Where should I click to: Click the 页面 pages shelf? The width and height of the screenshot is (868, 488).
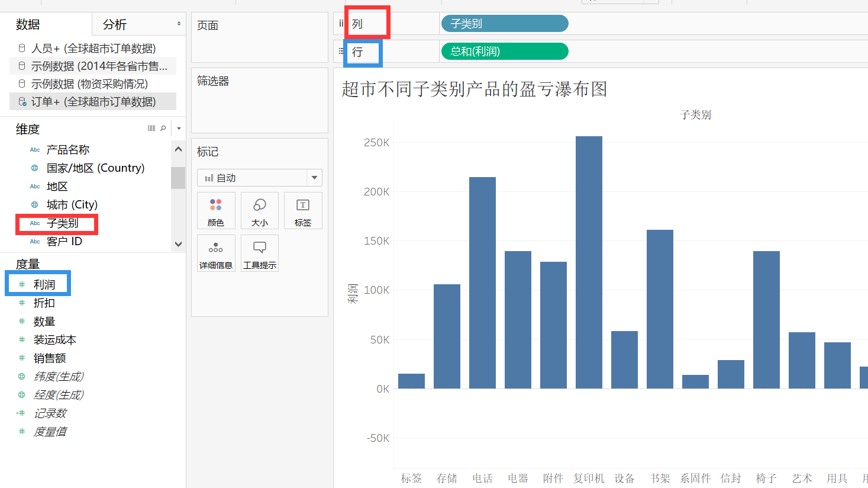tap(260, 37)
